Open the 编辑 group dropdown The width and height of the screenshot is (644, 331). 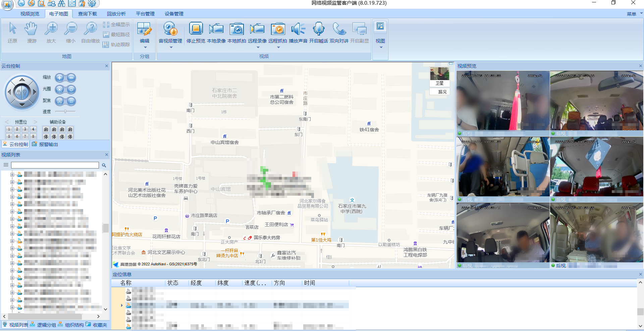click(x=145, y=48)
